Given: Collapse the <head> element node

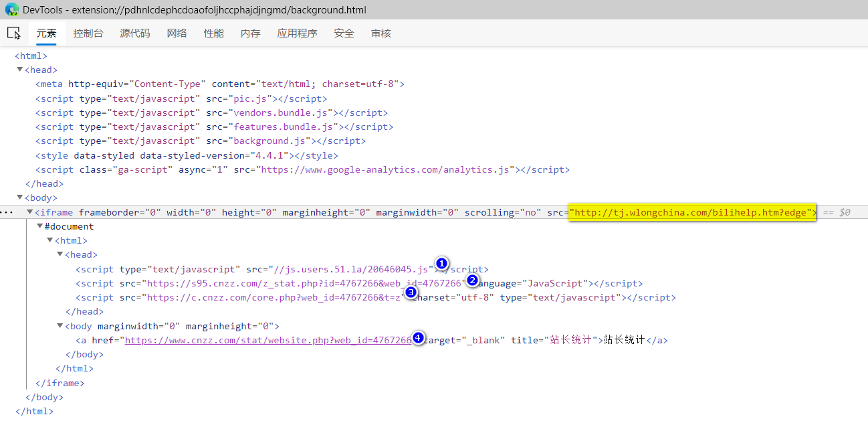Looking at the screenshot, I should click(20, 69).
